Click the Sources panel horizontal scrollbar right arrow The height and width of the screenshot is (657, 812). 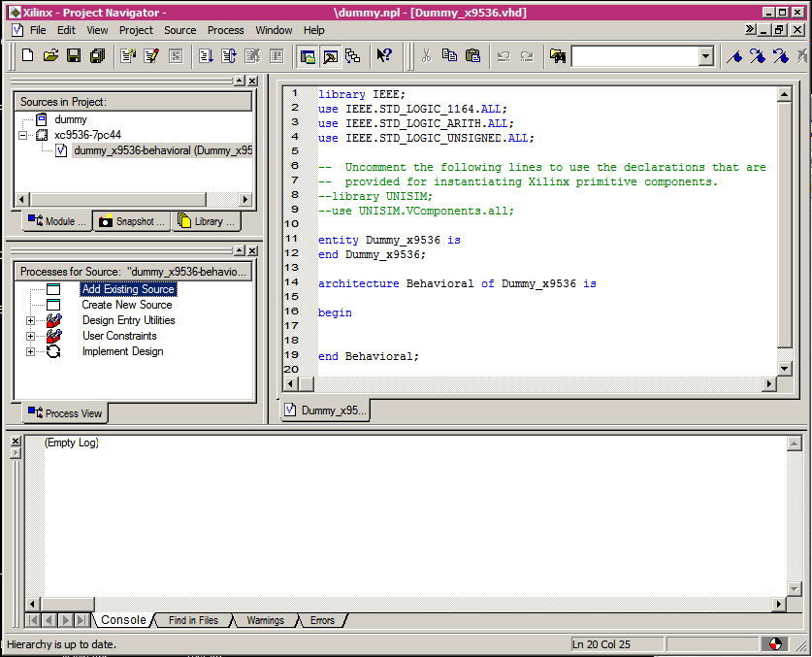[x=244, y=199]
